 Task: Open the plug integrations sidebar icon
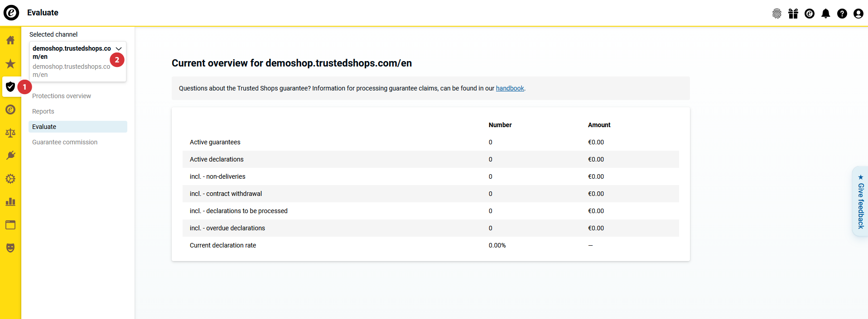point(10,156)
